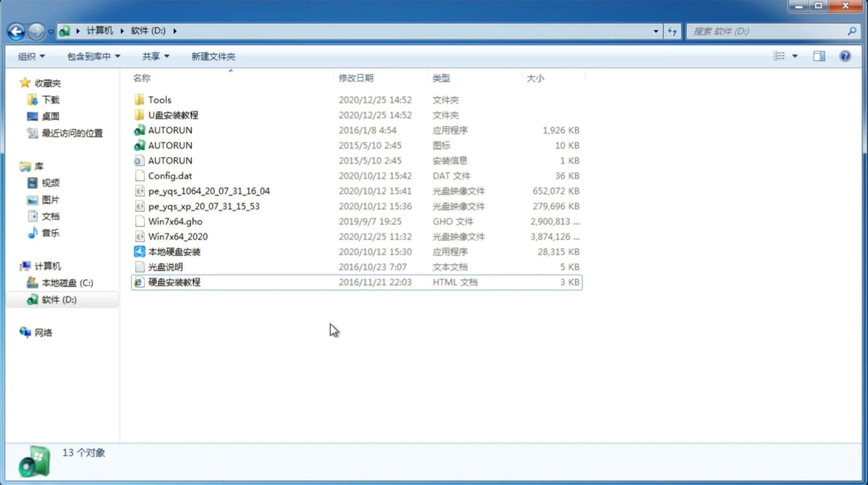The height and width of the screenshot is (485, 868).
Task: Open Config.dat configuration file
Action: pyautogui.click(x=170, y=176)
